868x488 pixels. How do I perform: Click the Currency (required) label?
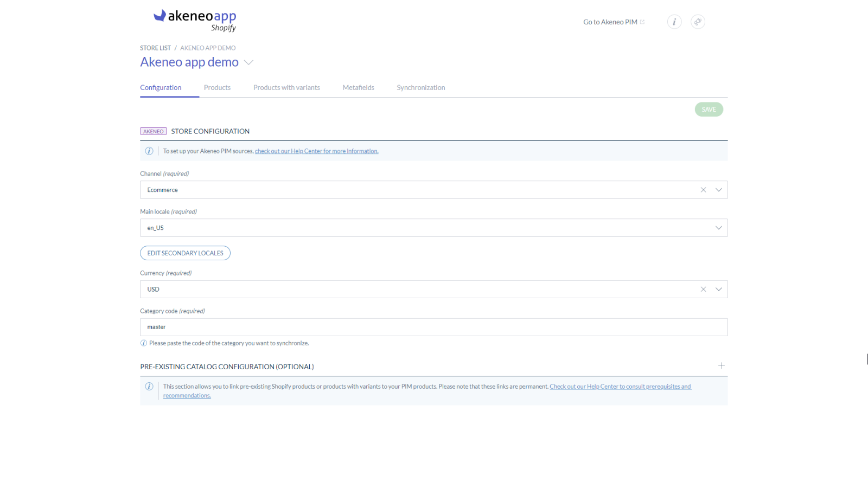pyautogui.click(x=166, y=273)
